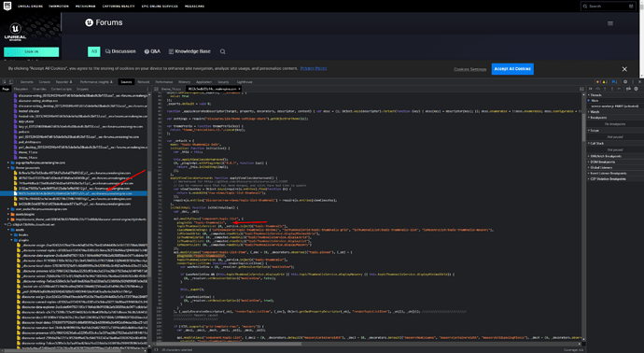
Task: Open DevTools Console tab
Action: 45,82
